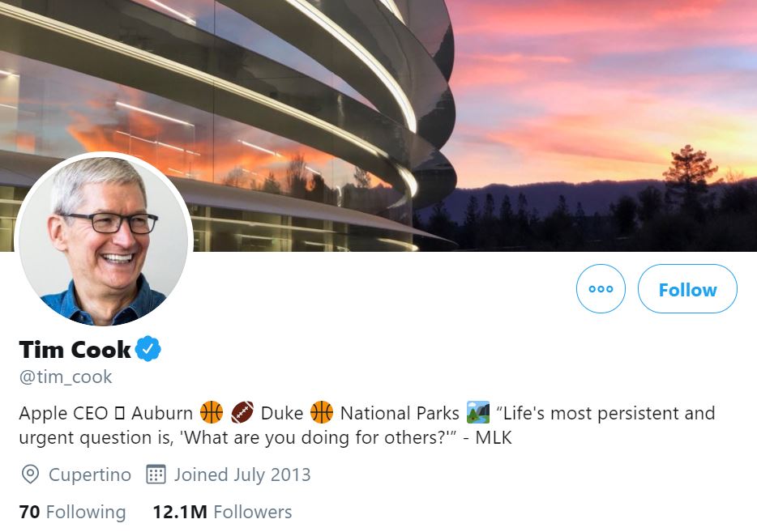This screenshot has height=532, width=757.
Task: Click the Apple CEO bio text
Action: (63, 413)
